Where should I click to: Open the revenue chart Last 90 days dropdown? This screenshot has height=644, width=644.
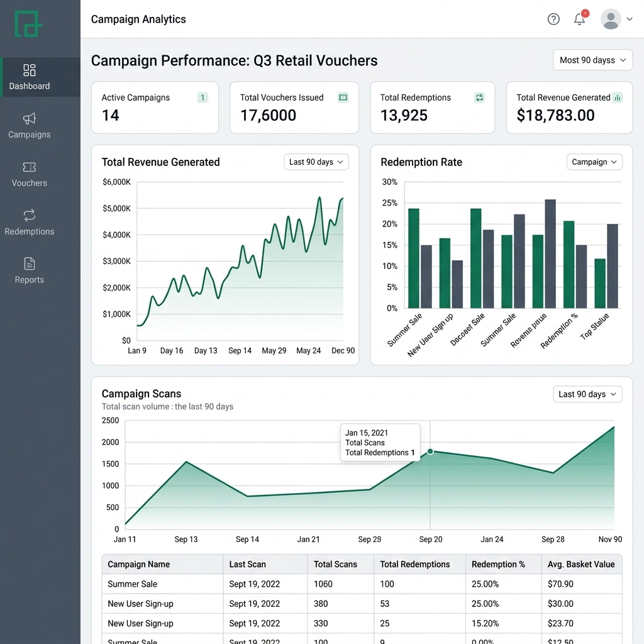coord(316,162)
